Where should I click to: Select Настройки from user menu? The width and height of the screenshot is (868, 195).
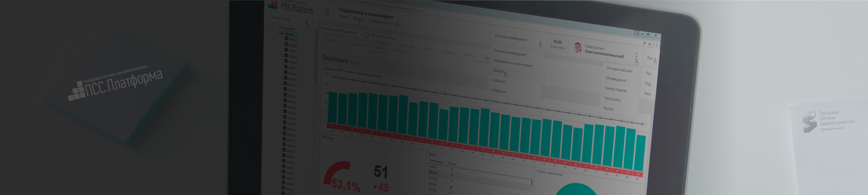pos(612,99)
